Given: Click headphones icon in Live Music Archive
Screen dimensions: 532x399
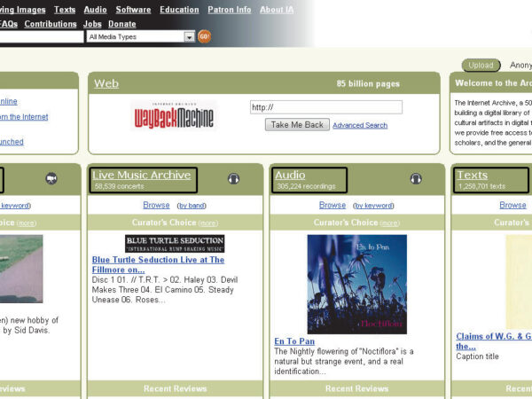Looking at the screenshot, I should click(233, 178).
